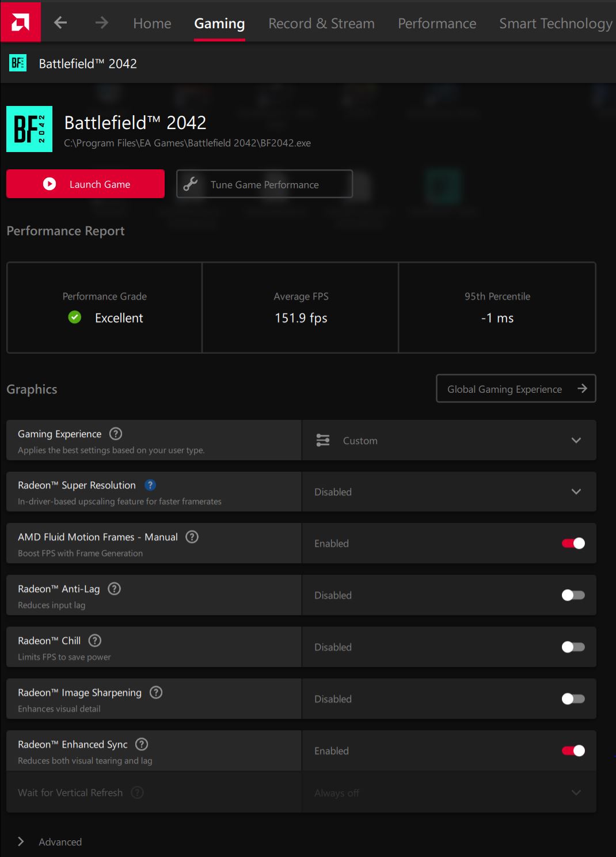Click the Performance Grade label
This screenshot has width=616, height=857.
[104, 296]
